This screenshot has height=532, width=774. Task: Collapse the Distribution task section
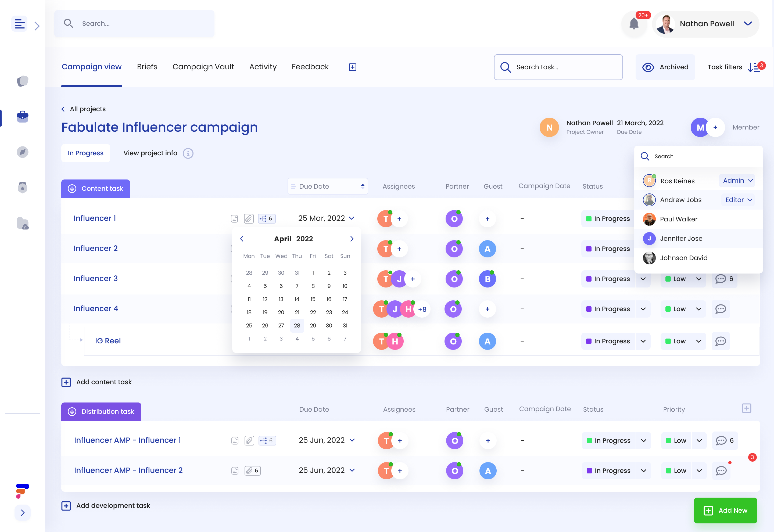click(x=72, y=412)
